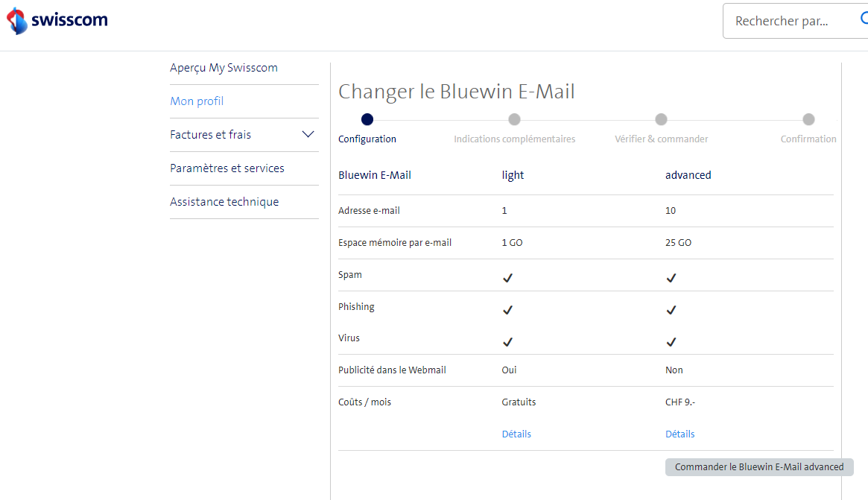Go to Mon profil
Viewport: 868px width, 500px height.
(x=197, y=101)
